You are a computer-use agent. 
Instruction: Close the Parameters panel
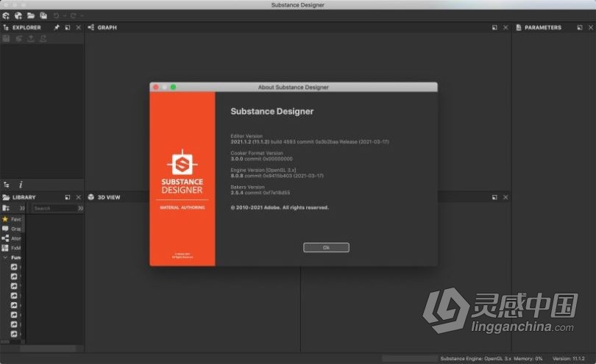591,27
